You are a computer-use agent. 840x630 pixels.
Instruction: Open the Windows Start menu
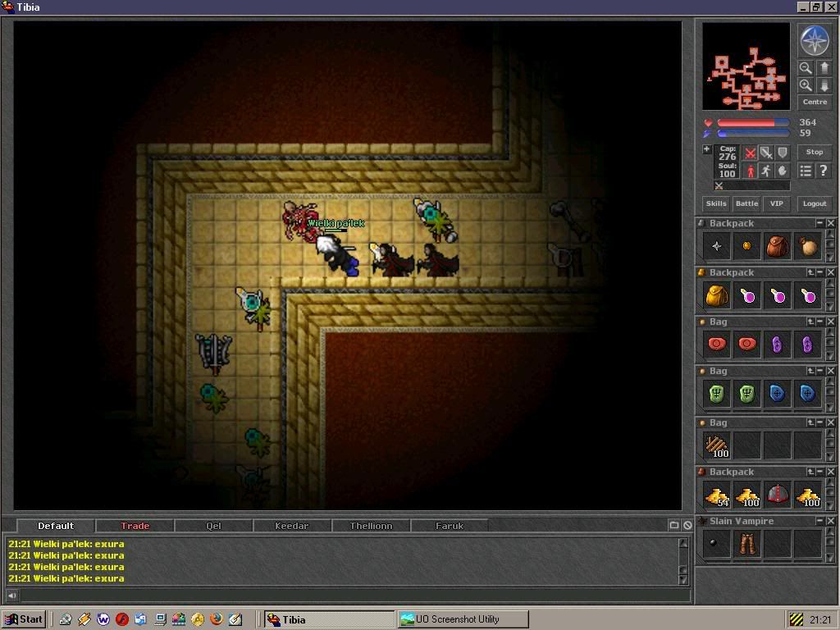coord(24,619)
